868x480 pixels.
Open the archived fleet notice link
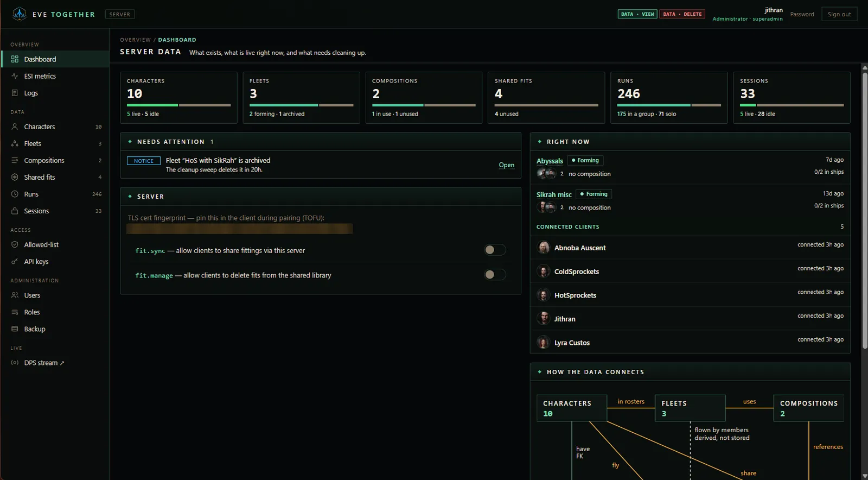coord(506,165)
